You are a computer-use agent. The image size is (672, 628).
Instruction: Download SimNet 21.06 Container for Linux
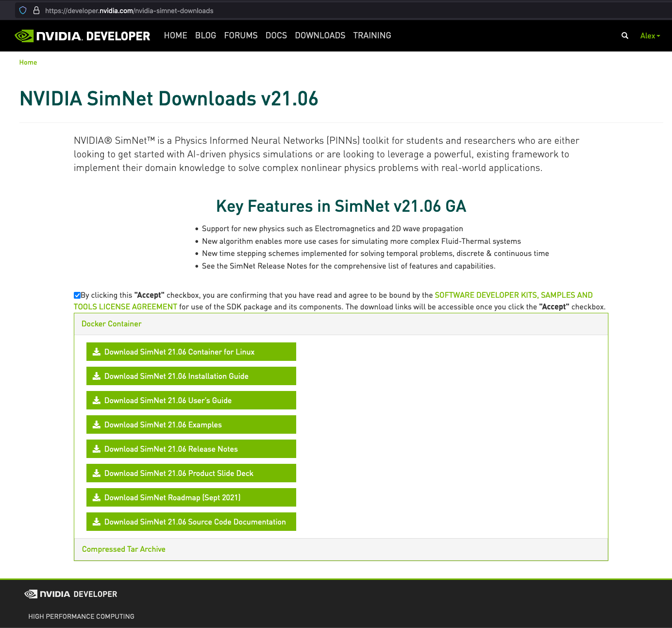pyautogui.click(x=191, y=352)
